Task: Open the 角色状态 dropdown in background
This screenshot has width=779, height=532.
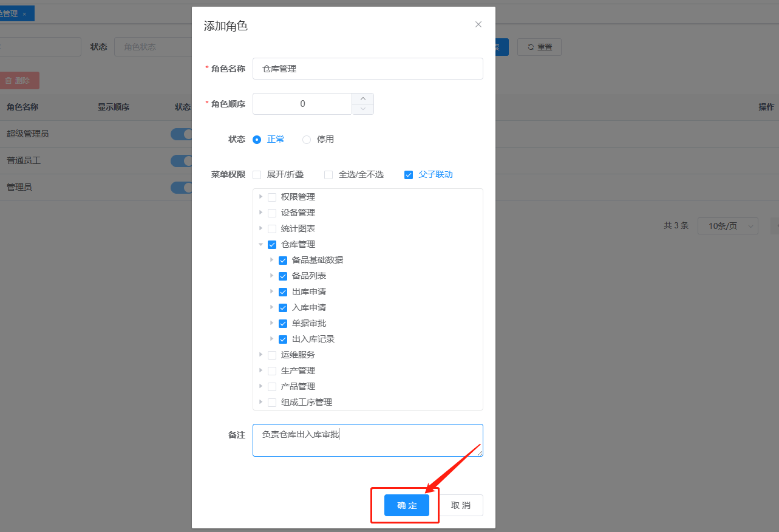Action: [154, 47]
